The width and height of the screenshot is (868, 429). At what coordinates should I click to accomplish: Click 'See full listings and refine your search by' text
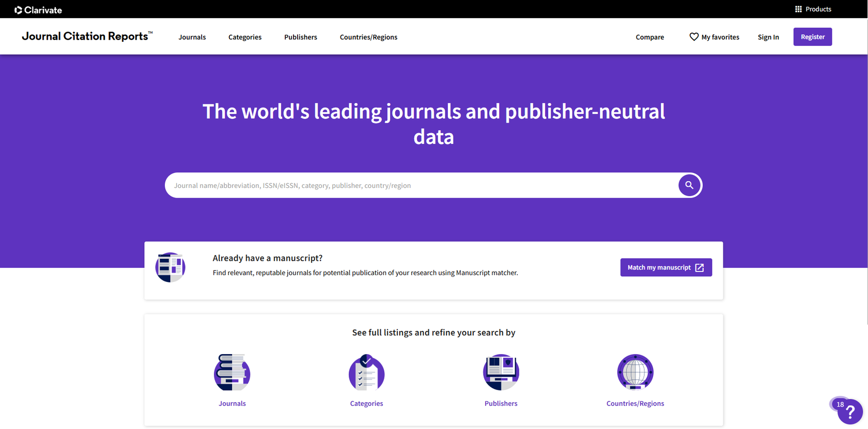pos(433,333)
